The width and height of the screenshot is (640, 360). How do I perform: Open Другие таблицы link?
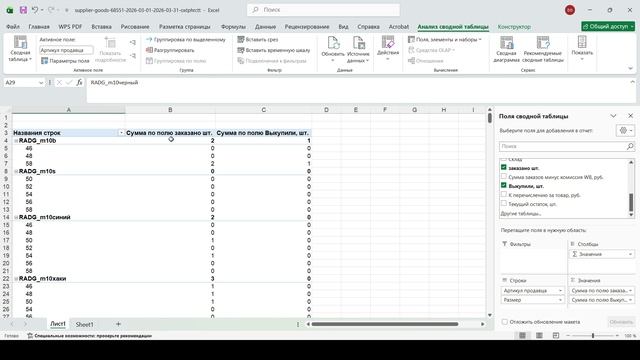pos(520,213)
